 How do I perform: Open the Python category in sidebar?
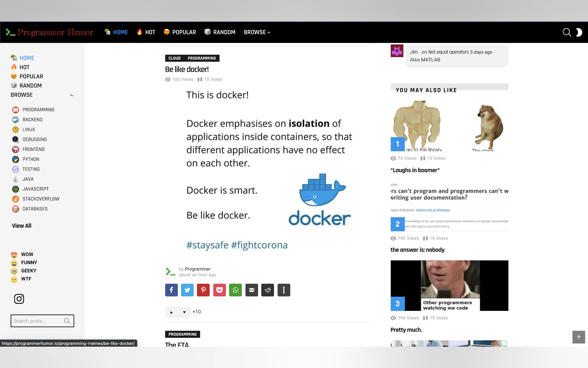tap(31, 159)
